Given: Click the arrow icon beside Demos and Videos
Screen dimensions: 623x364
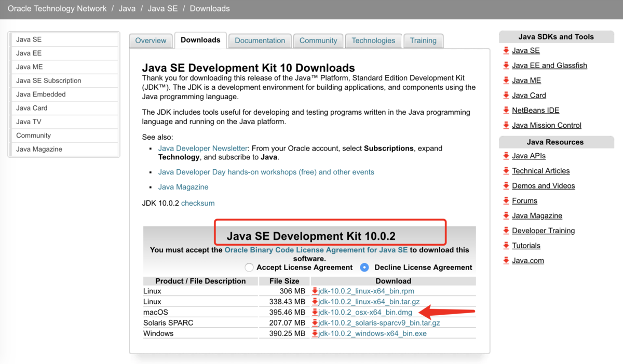Looking at the screenshot, I should [506, 186].
